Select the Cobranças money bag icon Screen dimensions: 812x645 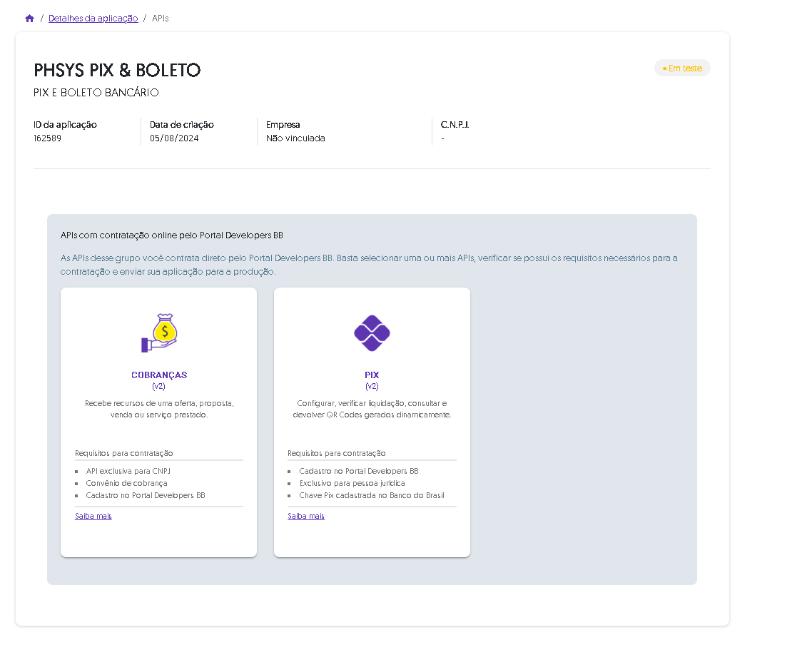click(x=160, y=333)
